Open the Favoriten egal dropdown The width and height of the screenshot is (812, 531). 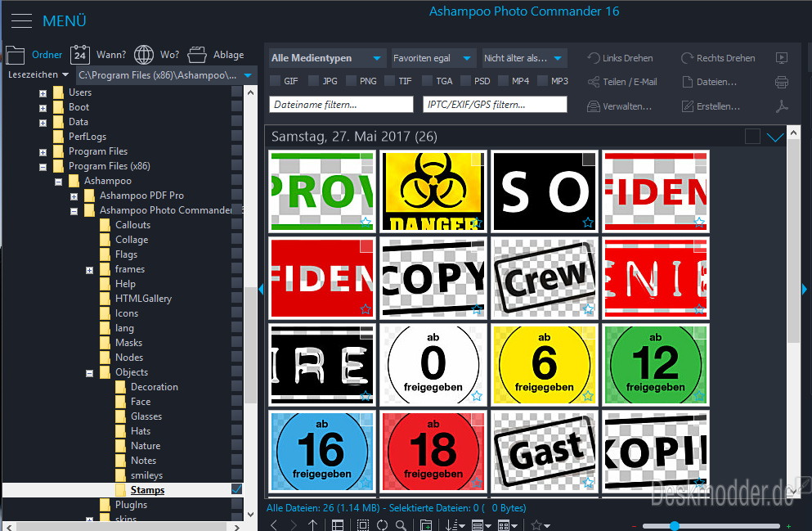point(432,58)
